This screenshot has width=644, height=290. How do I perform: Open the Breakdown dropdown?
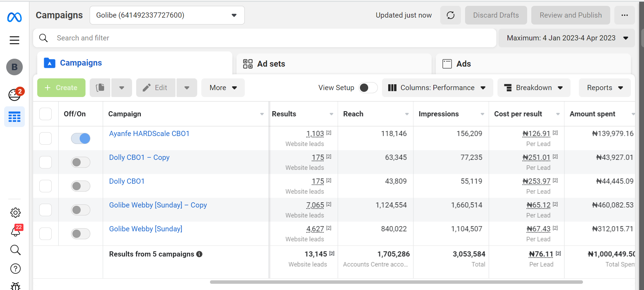[x=534, y=88]
